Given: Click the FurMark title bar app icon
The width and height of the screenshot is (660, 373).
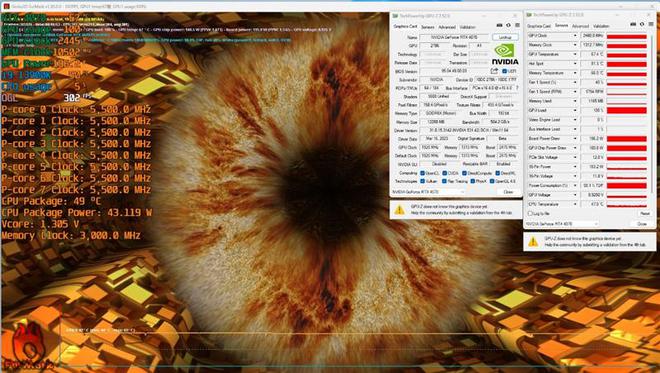Looking at the screenshot, I should [6, 6].
